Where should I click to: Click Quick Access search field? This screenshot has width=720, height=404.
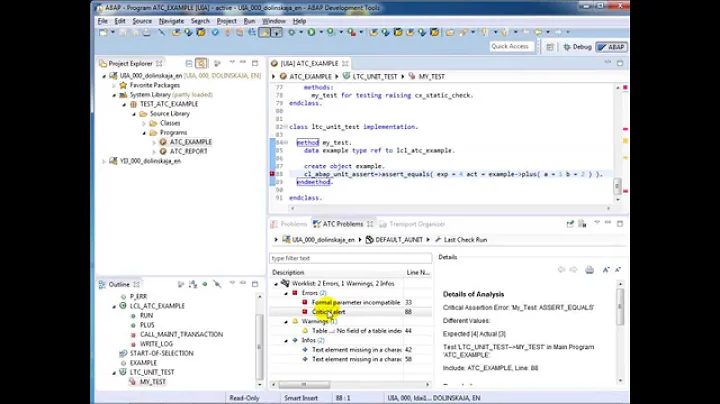510,46
